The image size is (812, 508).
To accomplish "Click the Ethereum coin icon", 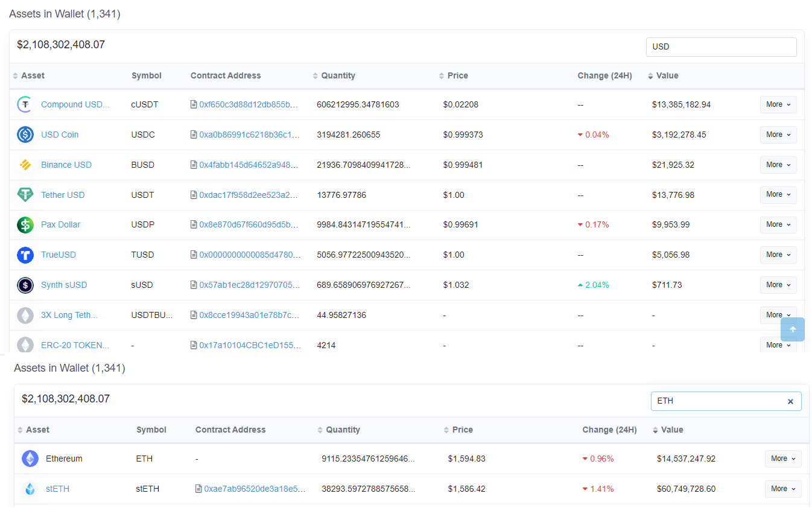I will tap(30, 459).
